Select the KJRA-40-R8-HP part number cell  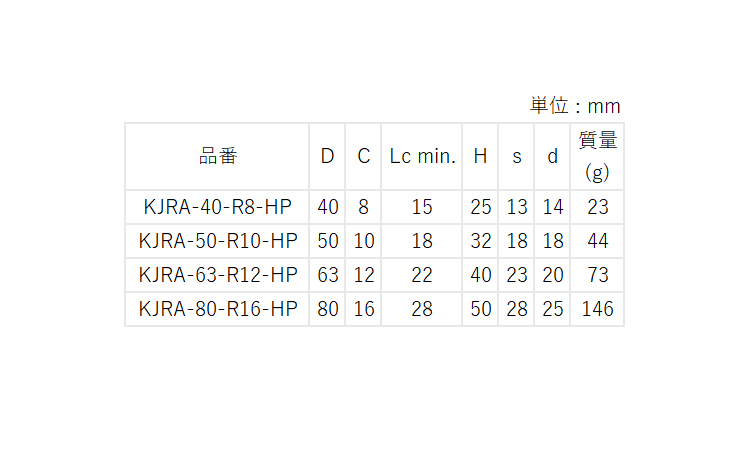point(218,207)
